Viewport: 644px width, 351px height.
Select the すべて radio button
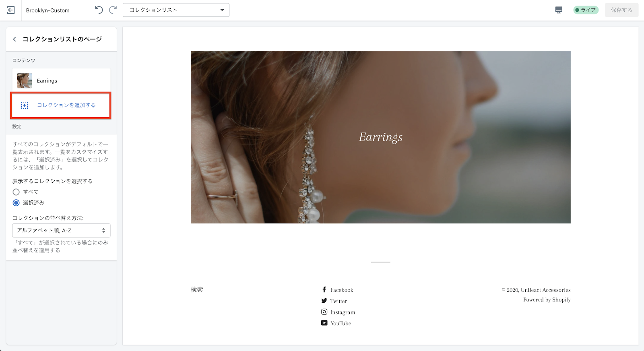pyautogui.click(x=16, y=192)
